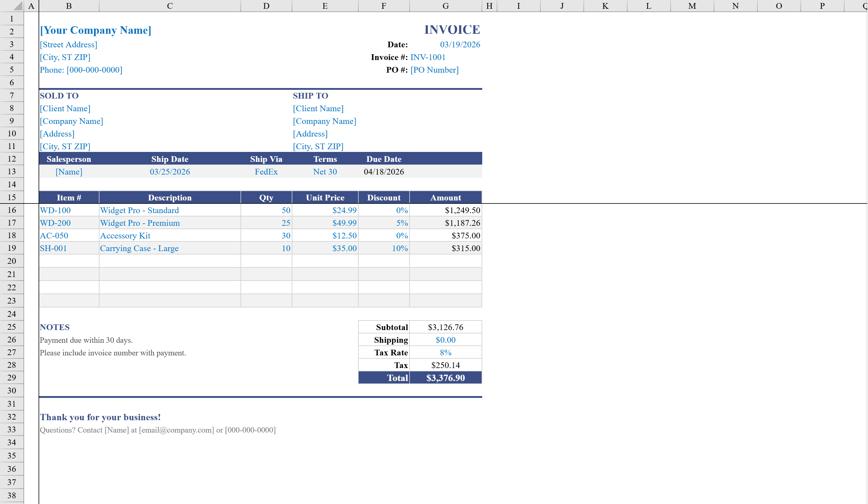Select the 5% discount cell

[x=384, y=223]
